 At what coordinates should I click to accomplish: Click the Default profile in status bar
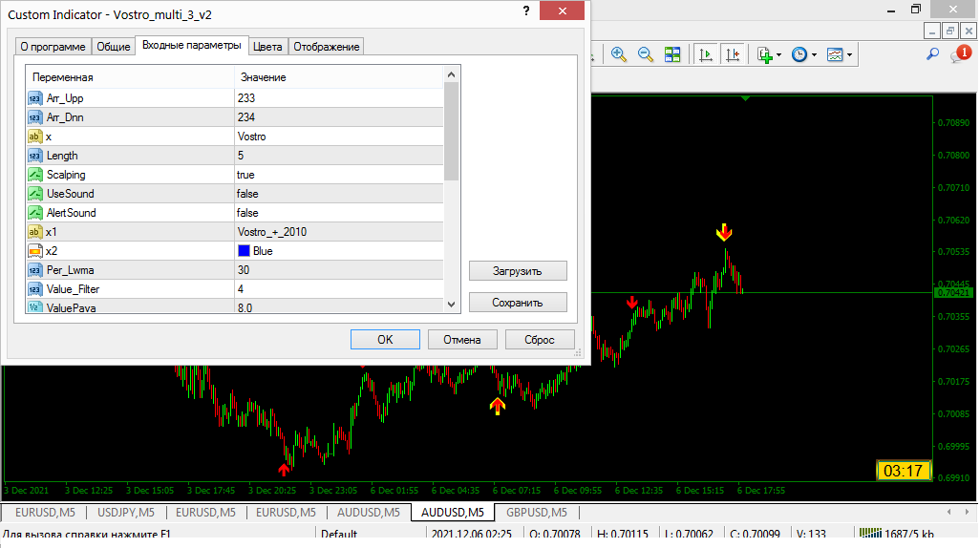(339, 534)
